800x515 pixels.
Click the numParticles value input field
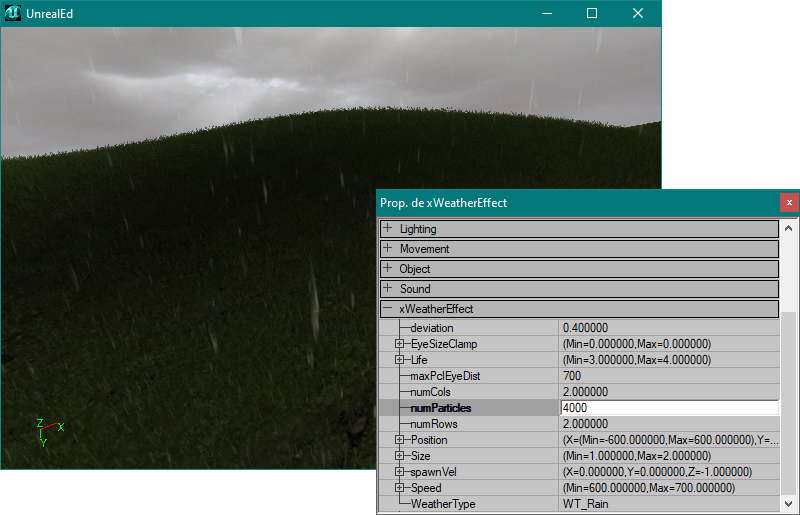click(668, 408)
